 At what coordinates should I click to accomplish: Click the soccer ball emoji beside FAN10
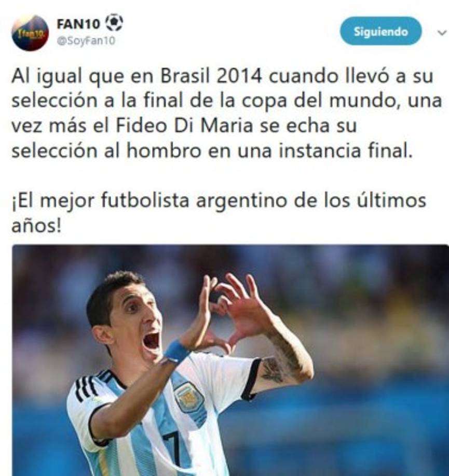click(114, 22)
